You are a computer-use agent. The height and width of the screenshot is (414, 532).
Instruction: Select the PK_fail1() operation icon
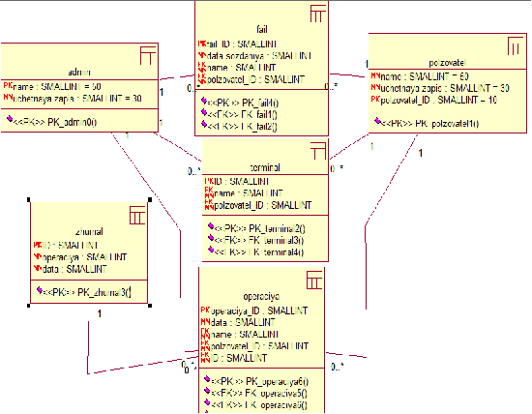click(x=204, y=101)
